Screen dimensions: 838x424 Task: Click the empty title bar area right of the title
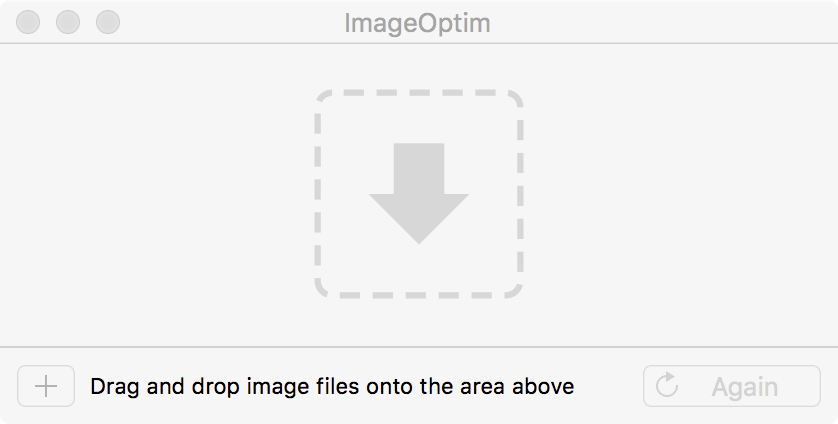pyautogui.click(x=663, y=22)
